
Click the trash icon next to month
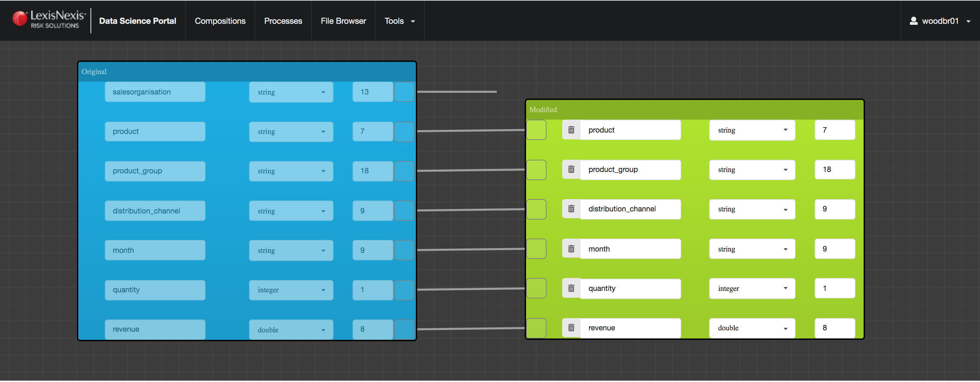point(571,249)
